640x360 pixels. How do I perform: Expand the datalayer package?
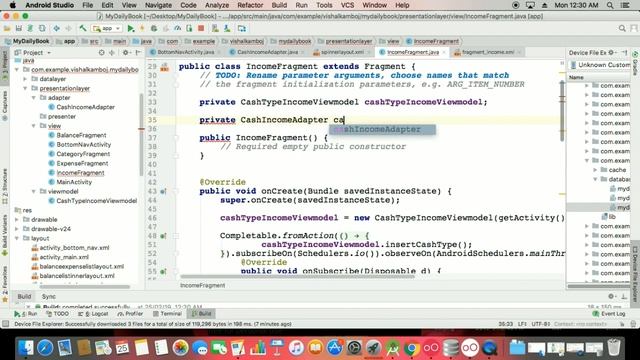pos(25,79)
